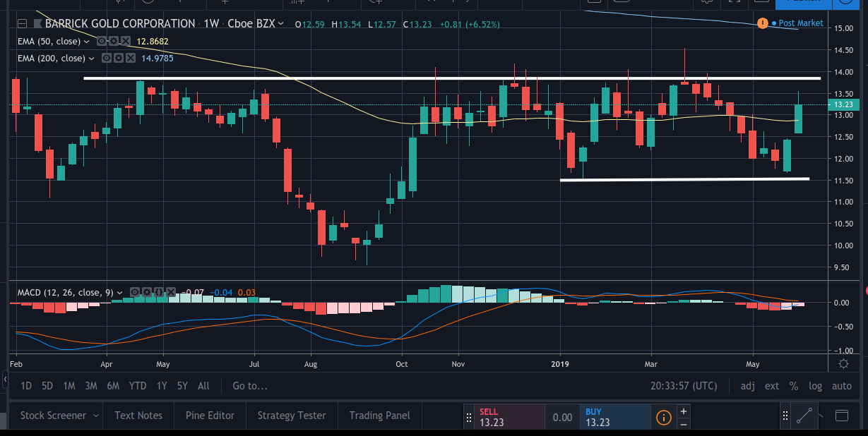Open chart settings gear at time axis corner
This screenshot has height=436, width=868.
click(843, 364)
